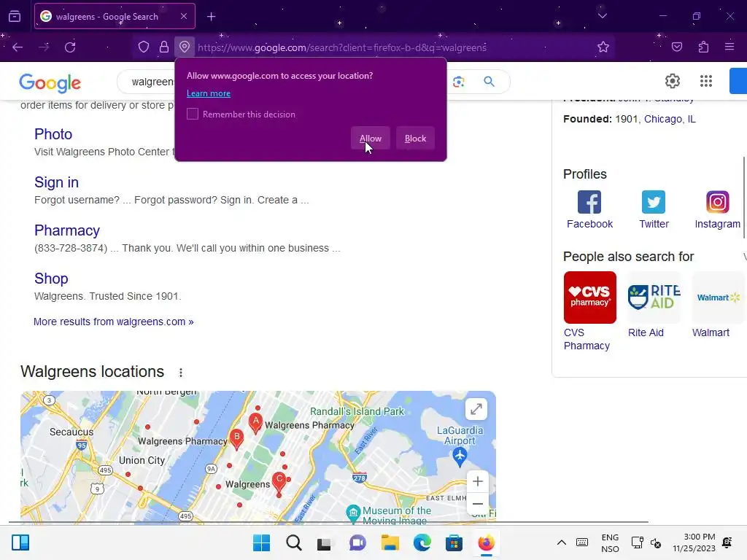Zoom out on the map with minus
747x560 pixels.
point(477,504)
